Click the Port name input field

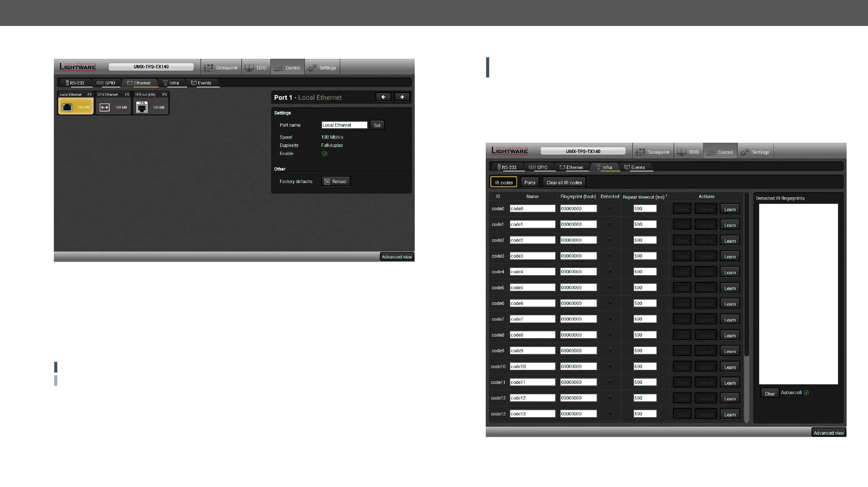pos(344,125)
